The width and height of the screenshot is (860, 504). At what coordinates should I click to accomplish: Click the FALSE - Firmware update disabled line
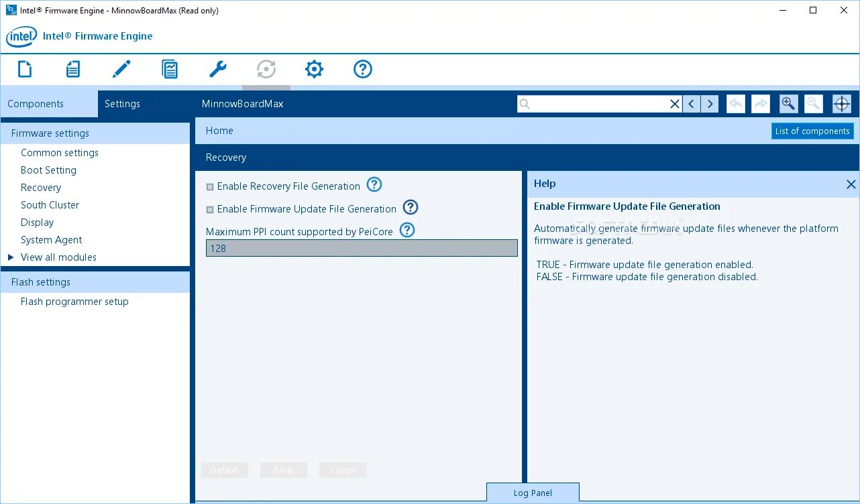click(x=647, y=276)
